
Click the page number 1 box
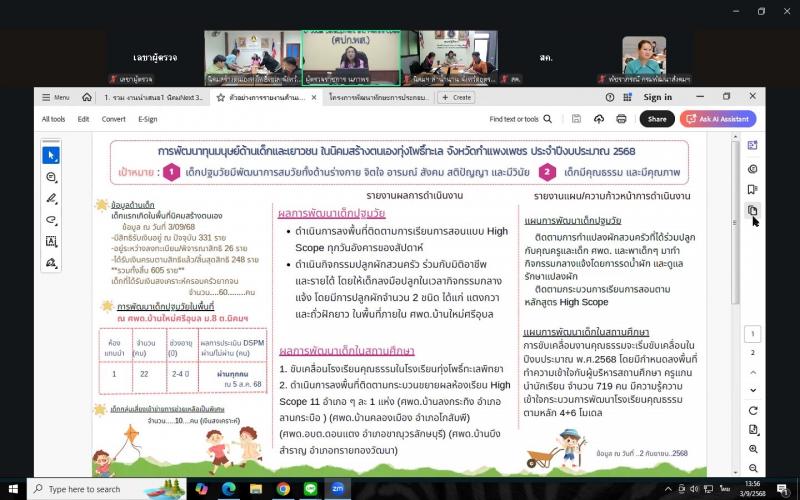(753, 334)
